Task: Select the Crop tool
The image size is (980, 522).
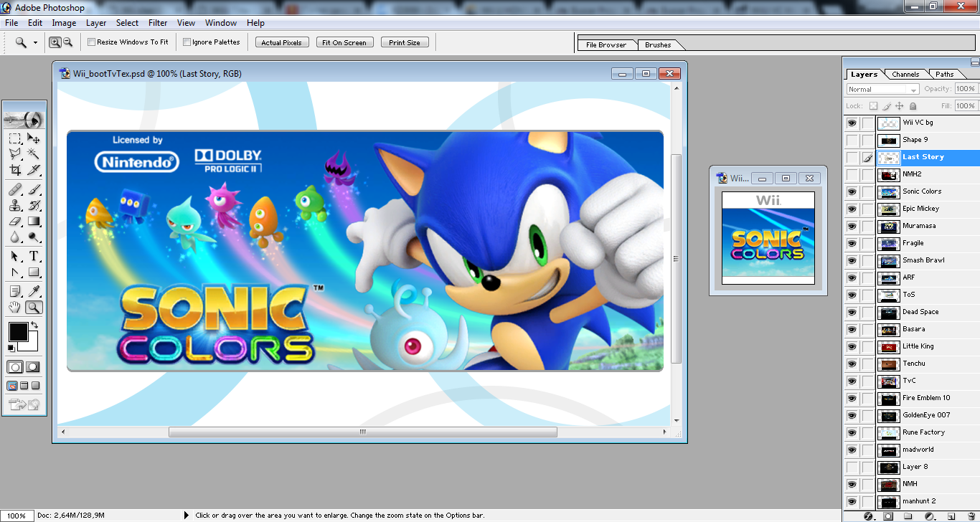Action: tap(15, 171)
